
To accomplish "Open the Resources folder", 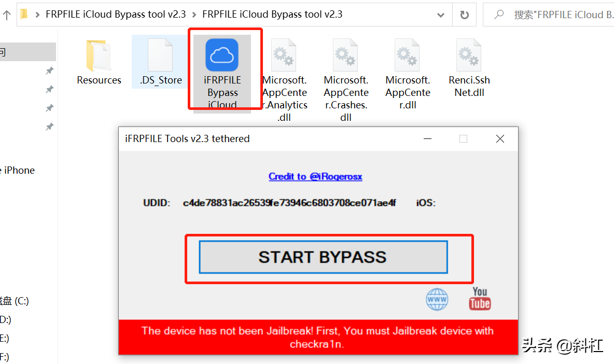I will pyautogui.click(x=99, y=62).
